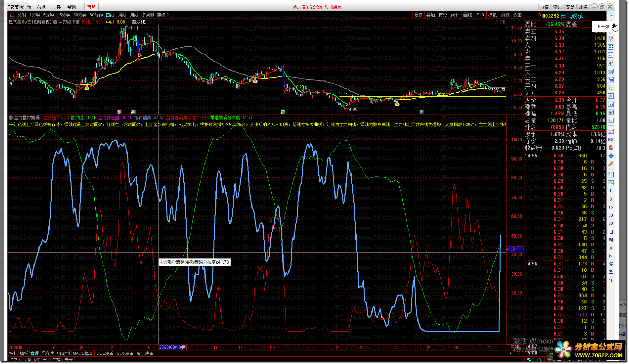
Task: Select 周 weekly period in right sidebar
Action: click(x=610, y=240)
